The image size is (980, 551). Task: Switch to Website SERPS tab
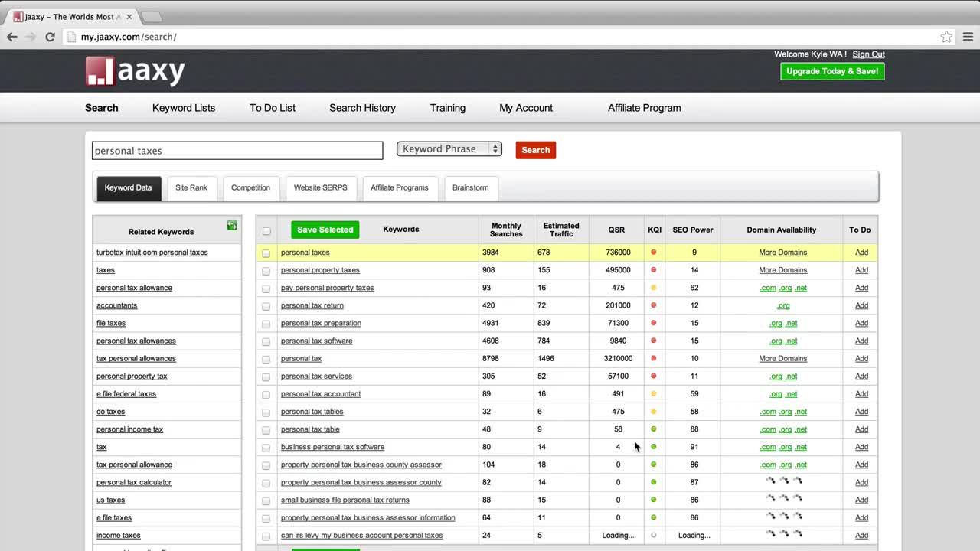(x=321, y=188)
